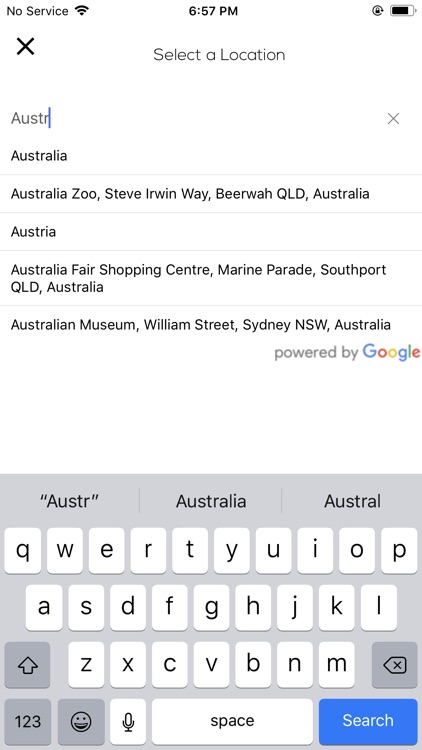Tap the keyboard microphone dictation icon
The width and height of the screenshot is (422, 750).
[x=128, y=721]
